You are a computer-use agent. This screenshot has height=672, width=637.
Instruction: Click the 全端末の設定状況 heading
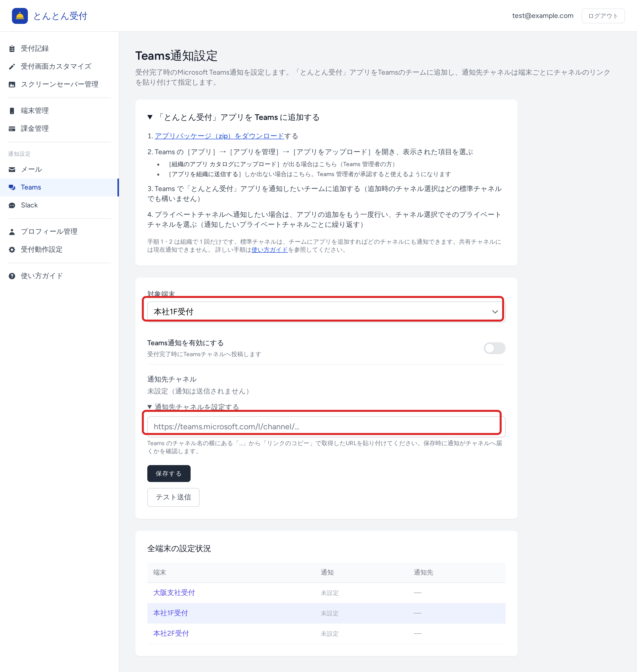point(179,548)
